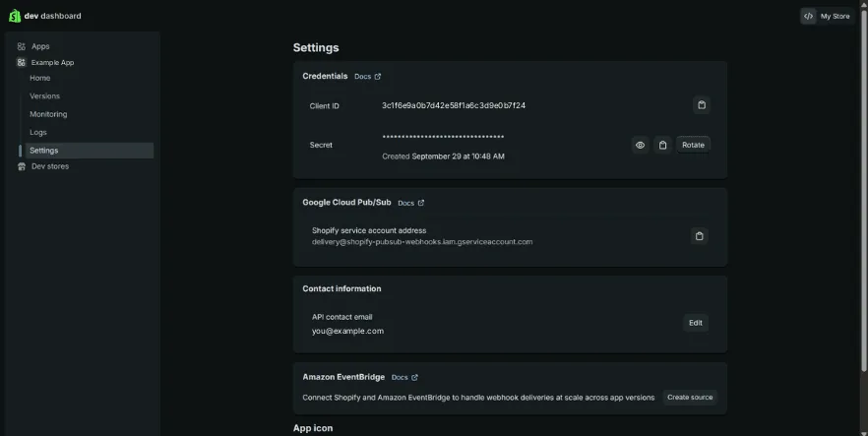The height and width of the screenshot is (436, 868).
Task: Click the Client ID value 3c1f6e9a0b7d42e58f1a6c3d9e0b7f24
Action: pos(454,105)
